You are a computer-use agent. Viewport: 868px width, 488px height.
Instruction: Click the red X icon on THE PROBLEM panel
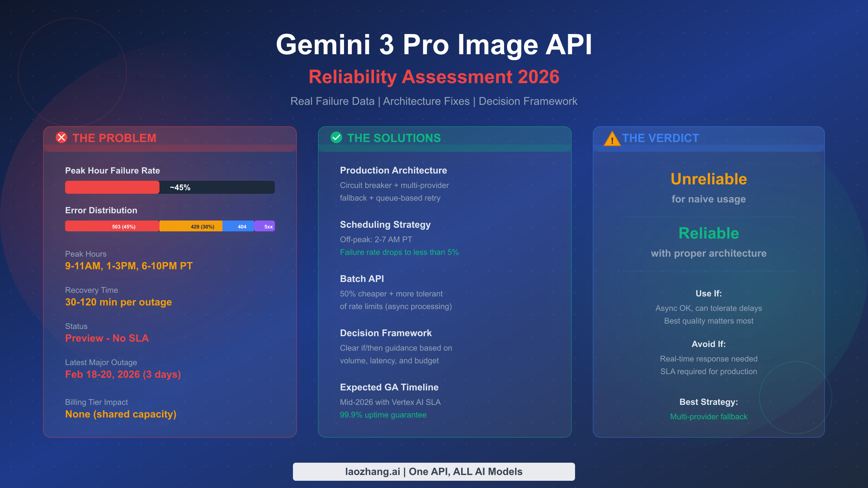pos(61,138)
